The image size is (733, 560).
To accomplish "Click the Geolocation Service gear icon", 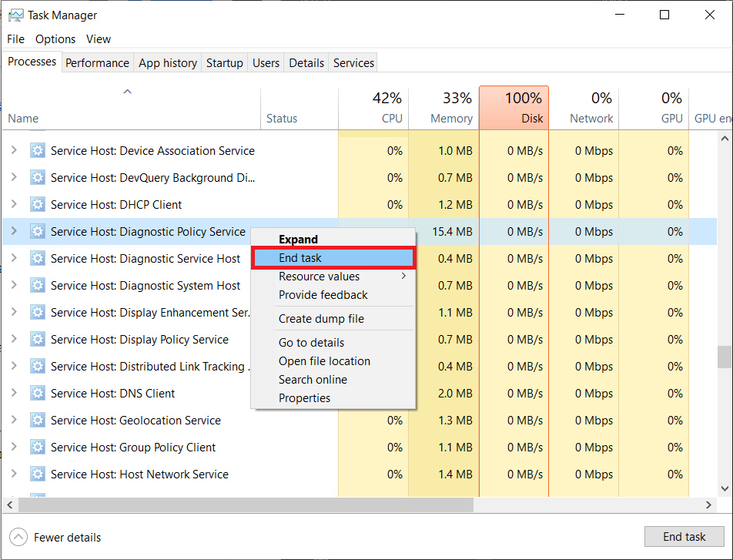I will [38, 420].
